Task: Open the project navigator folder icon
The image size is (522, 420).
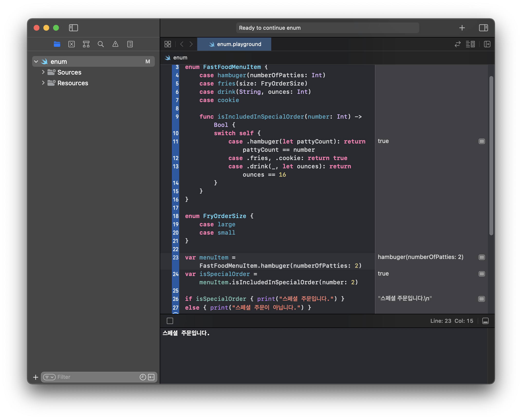Action: (x=57, y=44)
